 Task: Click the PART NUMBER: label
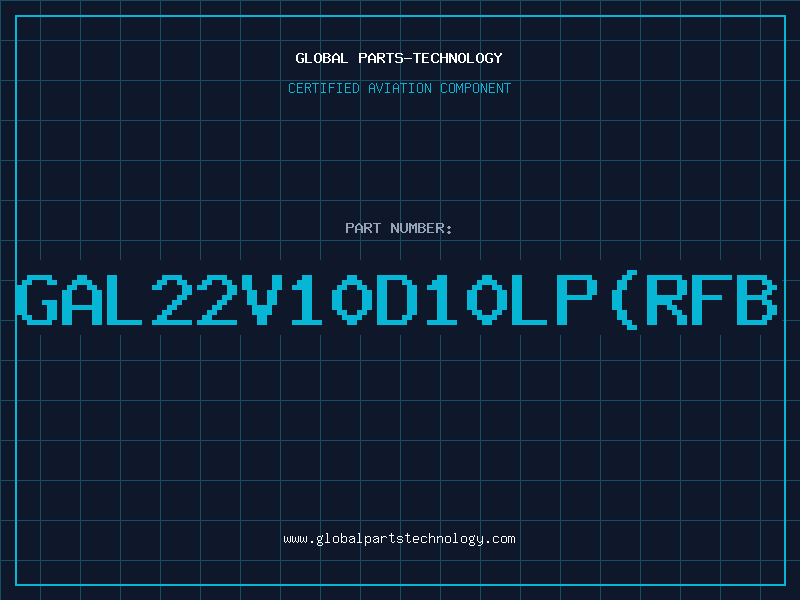(398, 228)
